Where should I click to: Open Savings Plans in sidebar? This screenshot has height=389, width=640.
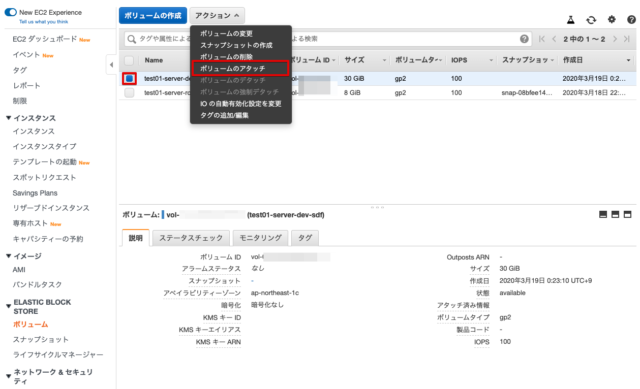click(x=35, y=193)
